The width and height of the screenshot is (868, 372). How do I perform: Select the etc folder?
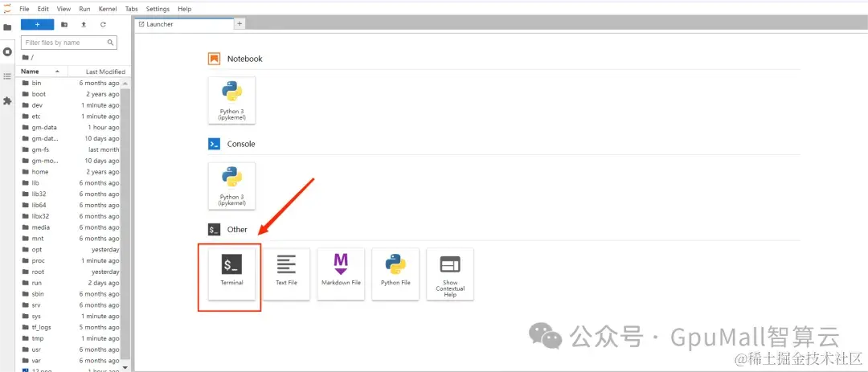click(x=70, y=117)
